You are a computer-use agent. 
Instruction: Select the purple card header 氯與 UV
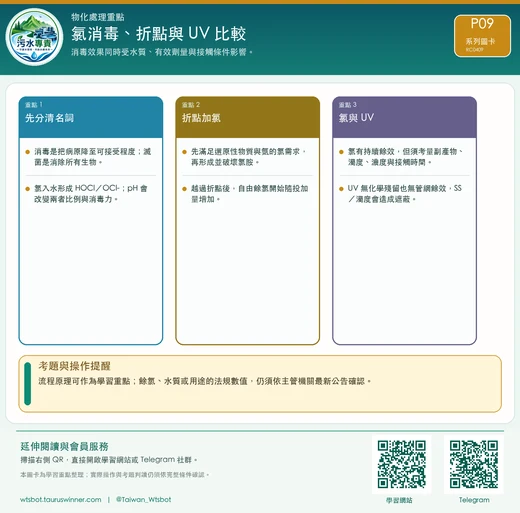pyautogui.click(x=404, y=117)
